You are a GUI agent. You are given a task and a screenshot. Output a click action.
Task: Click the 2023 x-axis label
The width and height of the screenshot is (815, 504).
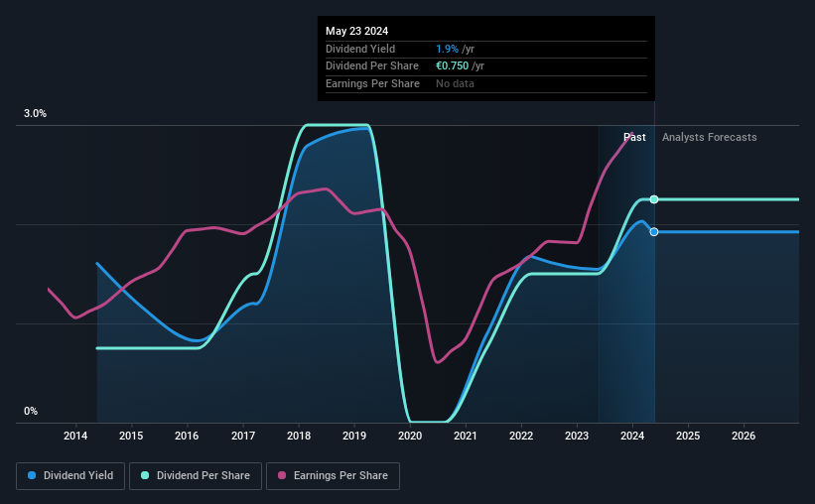(577, 436)
